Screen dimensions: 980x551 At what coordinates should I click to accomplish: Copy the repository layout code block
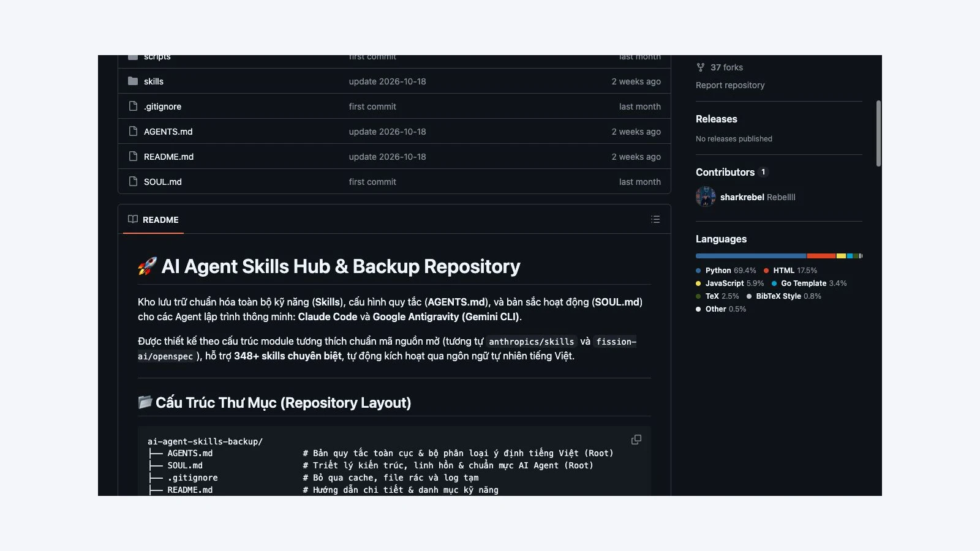(636, 440)
